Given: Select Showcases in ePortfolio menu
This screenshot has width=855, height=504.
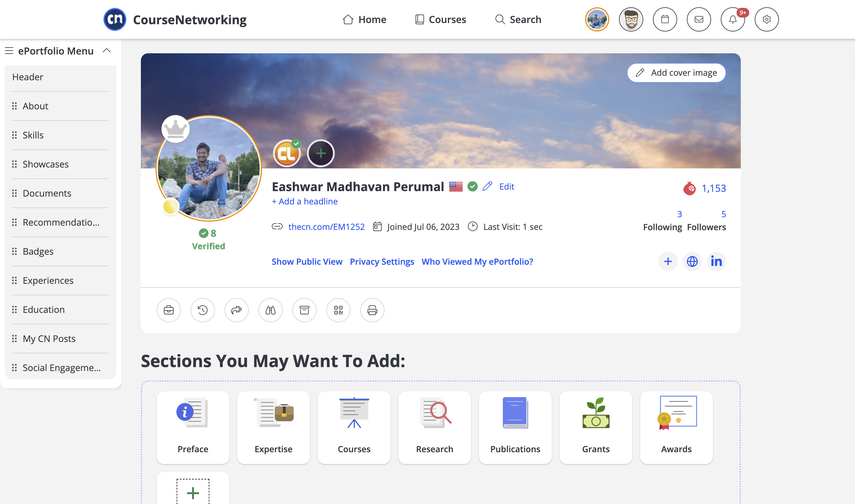Looking at the screenshot, I should pyautogui.click(x=61, y=164).
